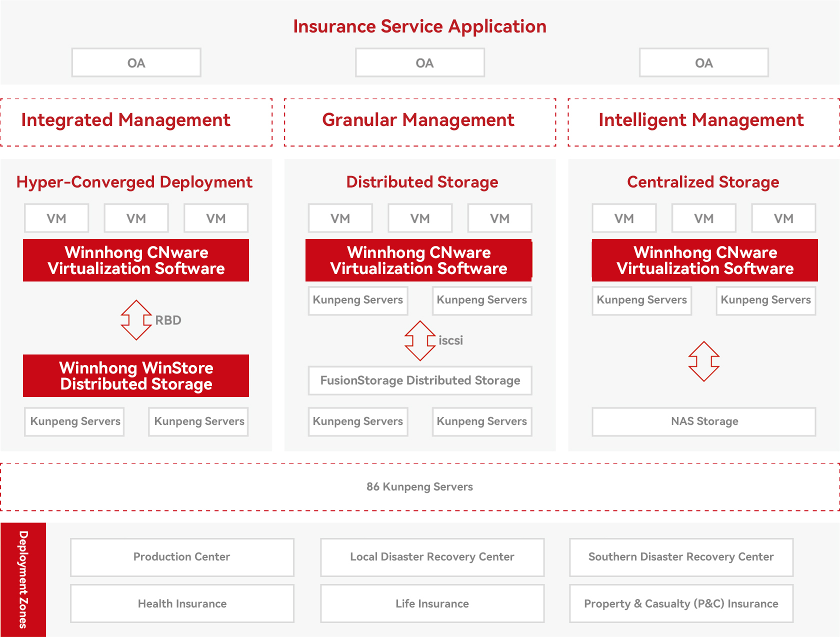Click the 86 Kunpeng Servers banner

point(420,487)
